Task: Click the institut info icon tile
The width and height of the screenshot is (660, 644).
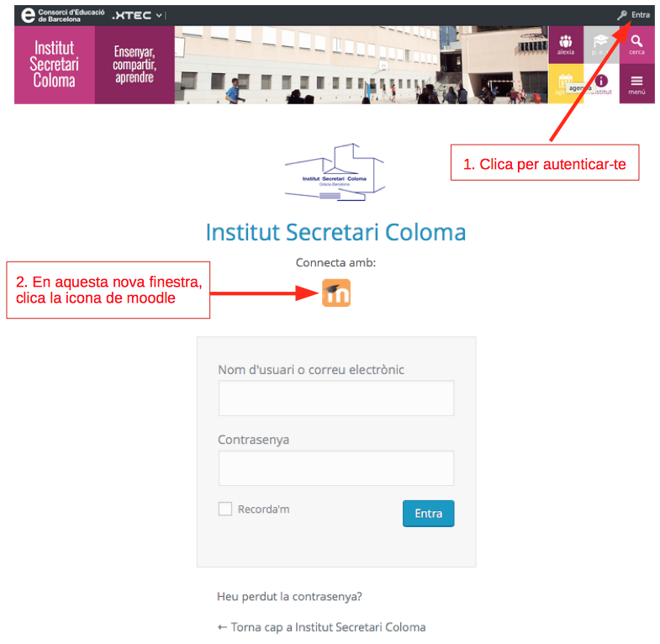Action: (x=601, y=83)
